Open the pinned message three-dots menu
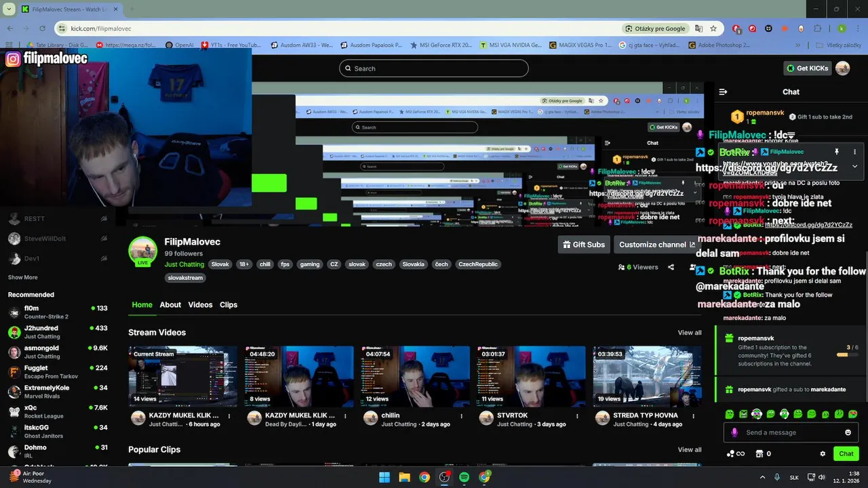 click(854, 152)
